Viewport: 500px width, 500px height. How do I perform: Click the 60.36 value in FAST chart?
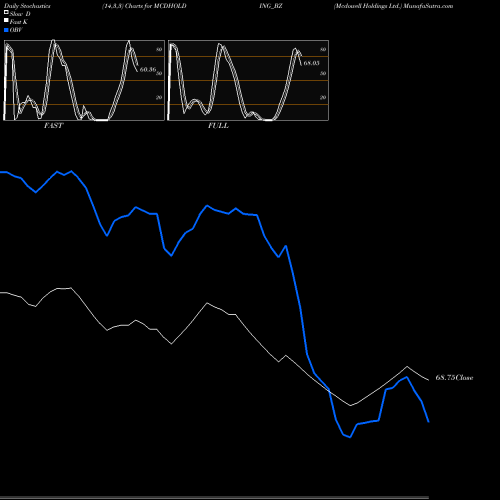[148, 69]
